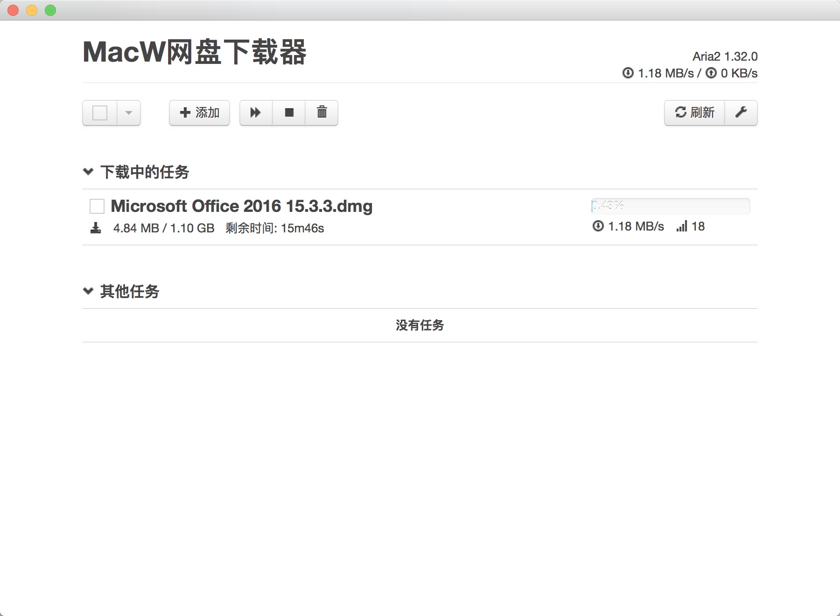
Task: Click the MacW网盘下载器 app title
Action: pos(195,52)
